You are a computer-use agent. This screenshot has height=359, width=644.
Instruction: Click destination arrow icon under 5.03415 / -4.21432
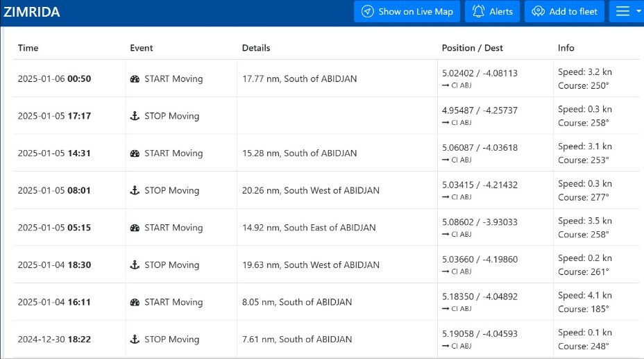(x=446, y=197)
